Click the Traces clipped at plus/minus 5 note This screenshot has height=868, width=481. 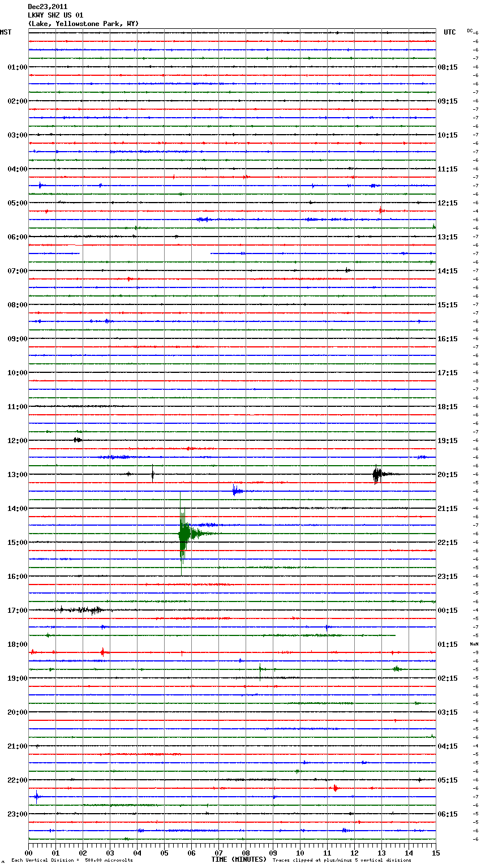pos(342,860)
